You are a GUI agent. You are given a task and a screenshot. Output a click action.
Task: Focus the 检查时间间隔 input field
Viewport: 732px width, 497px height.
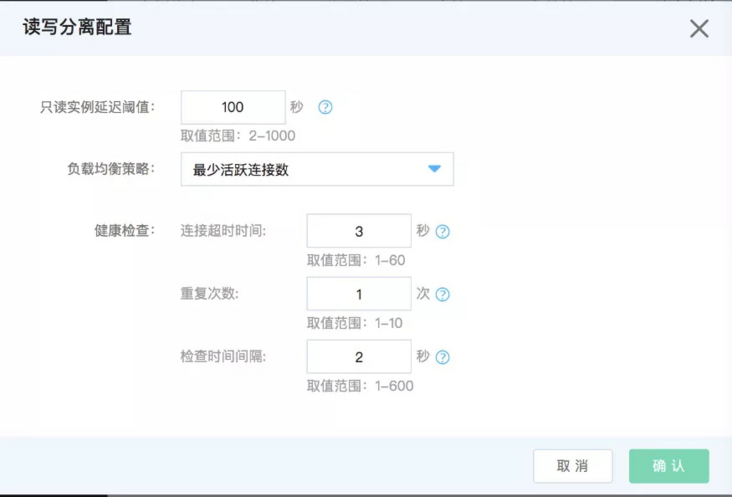(359, 357)
